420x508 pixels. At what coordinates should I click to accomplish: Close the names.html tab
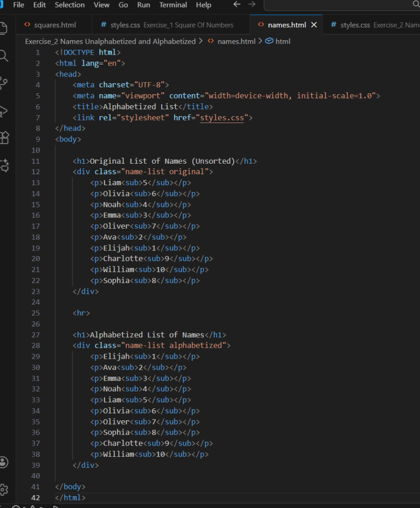[x=314, y=25]
